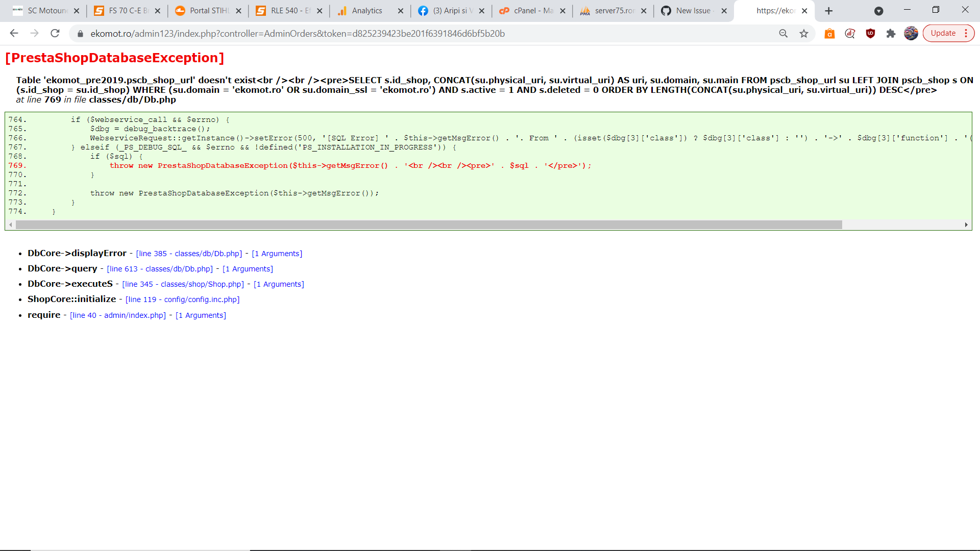This screenshot has height=551, width=980.
Task: Reload the current page
Action: [55, 33]
